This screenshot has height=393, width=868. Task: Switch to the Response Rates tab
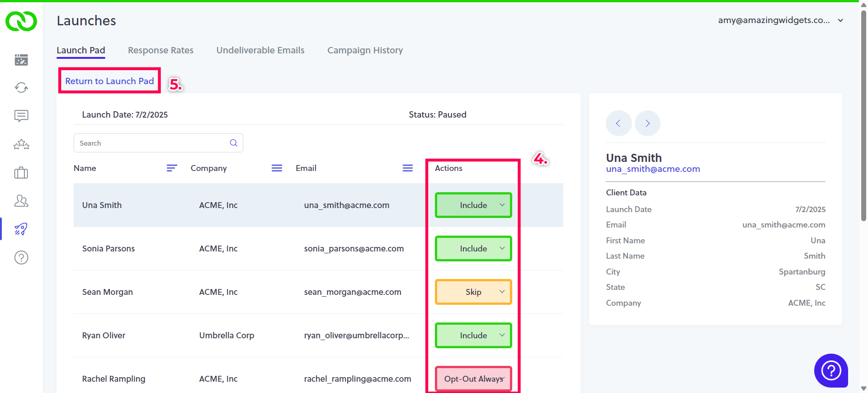click(160, 50)
